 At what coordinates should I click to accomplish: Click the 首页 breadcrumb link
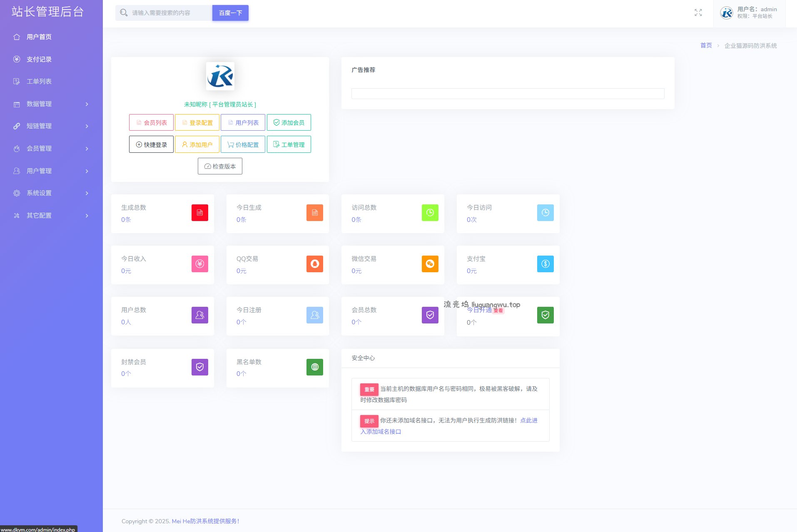pyautogui.click(x=706, y=45)
